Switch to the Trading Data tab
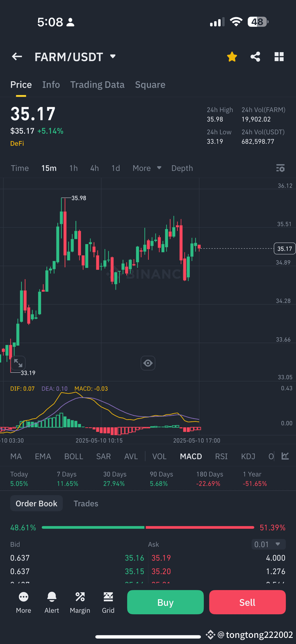 97,85
